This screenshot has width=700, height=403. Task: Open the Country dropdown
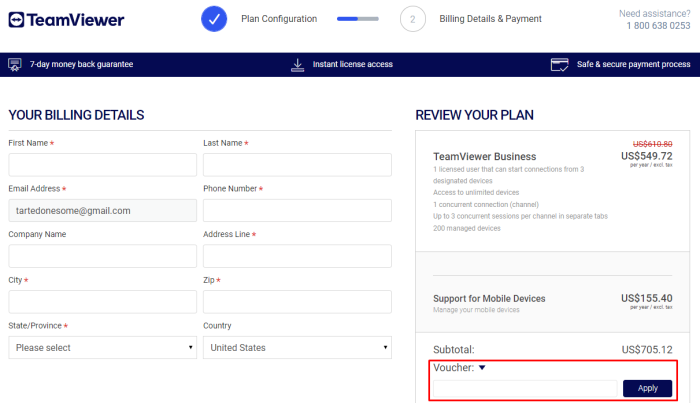tap(297, 348)
